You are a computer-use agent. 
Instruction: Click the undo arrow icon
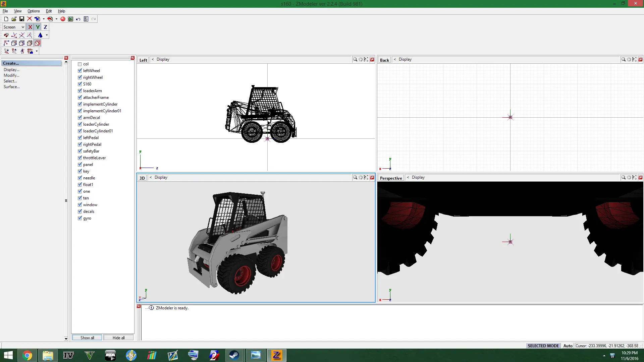[78, 19]
